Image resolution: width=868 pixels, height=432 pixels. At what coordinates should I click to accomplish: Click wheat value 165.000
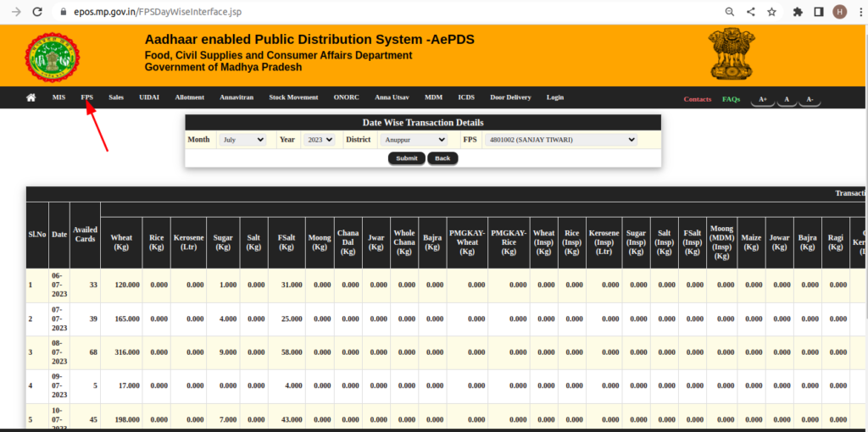(x=127, y=319)
